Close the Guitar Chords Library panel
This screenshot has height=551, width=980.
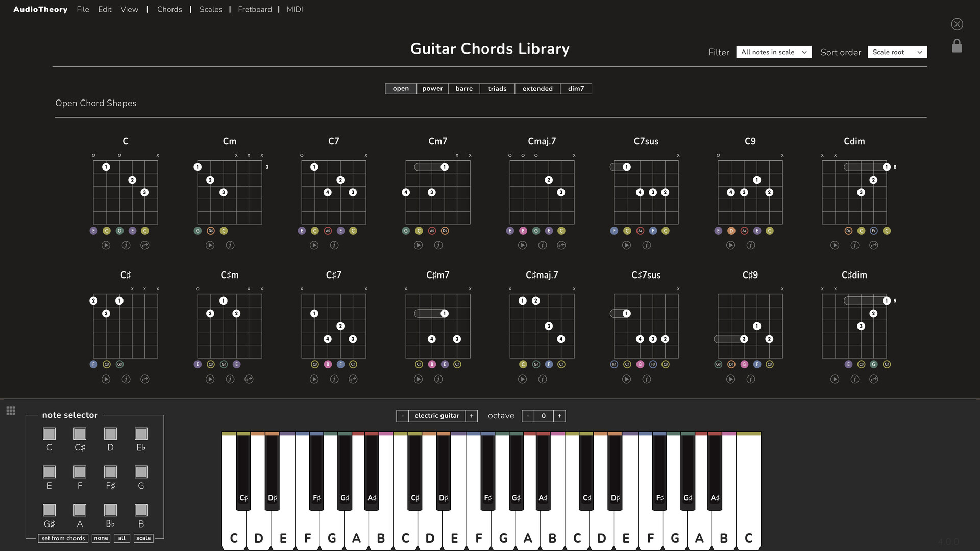(957, 24)
